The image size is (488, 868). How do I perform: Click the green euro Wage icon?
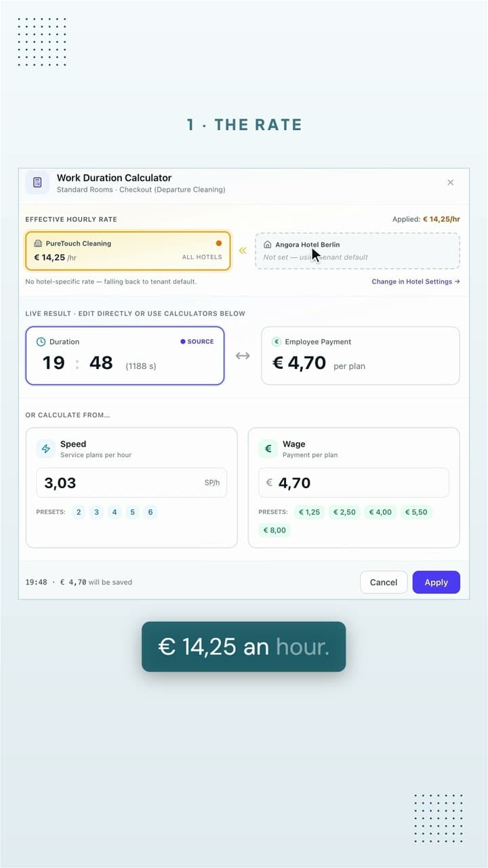(268, 449)
